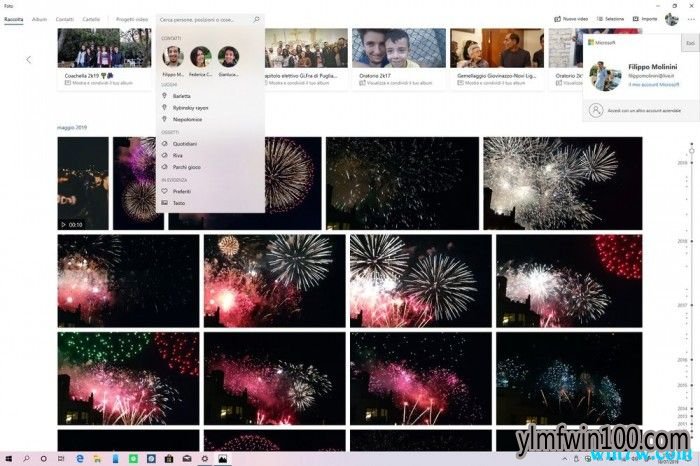Switch to the Progetti video tab
The height and width of the screenshot is (466, 700).
tap(132, 20)
